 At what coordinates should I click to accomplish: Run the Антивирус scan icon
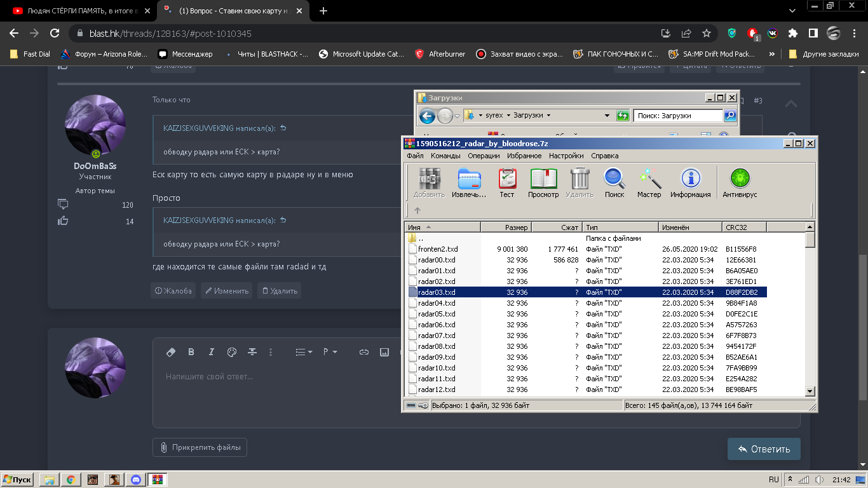(740, 182)
